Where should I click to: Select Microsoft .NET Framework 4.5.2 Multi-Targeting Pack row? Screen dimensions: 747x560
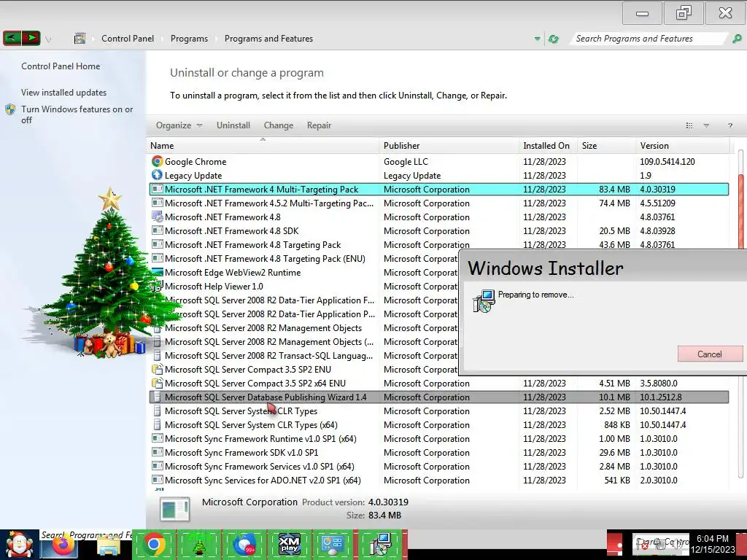tap(438, 203)
